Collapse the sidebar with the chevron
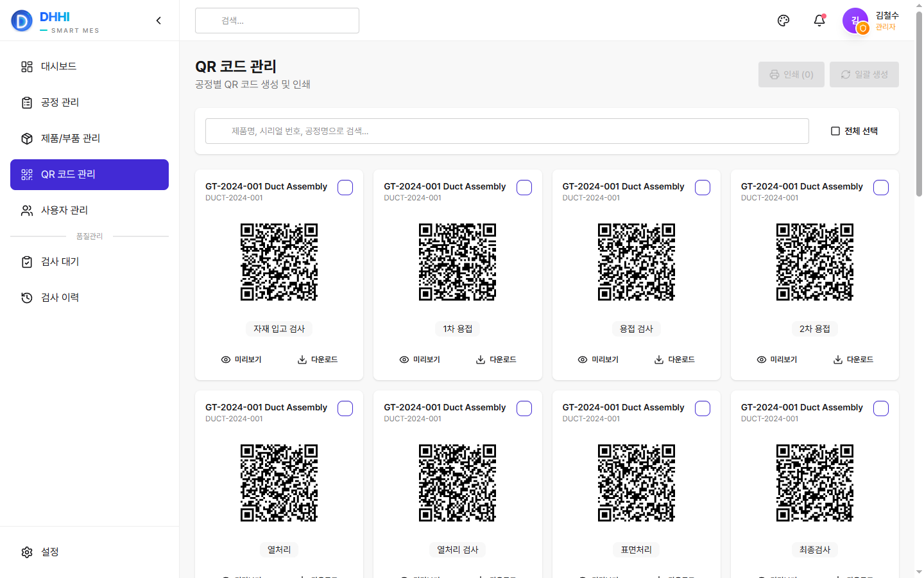 coord(158,21)
